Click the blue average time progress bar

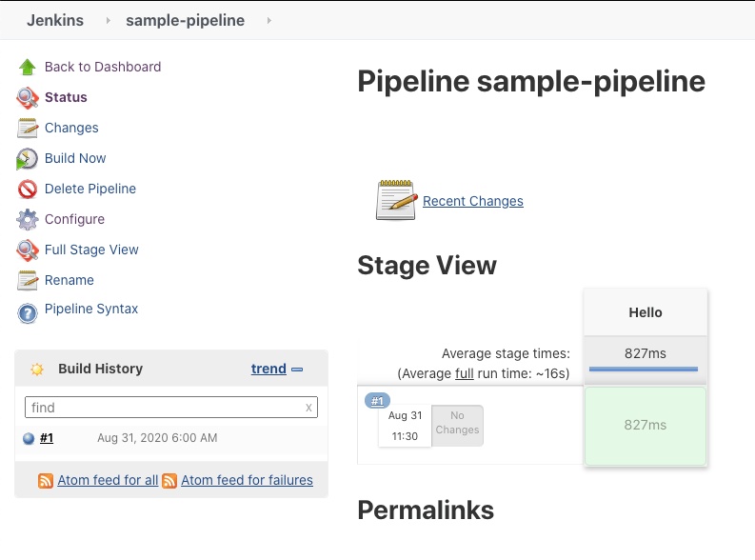point(644,370)
